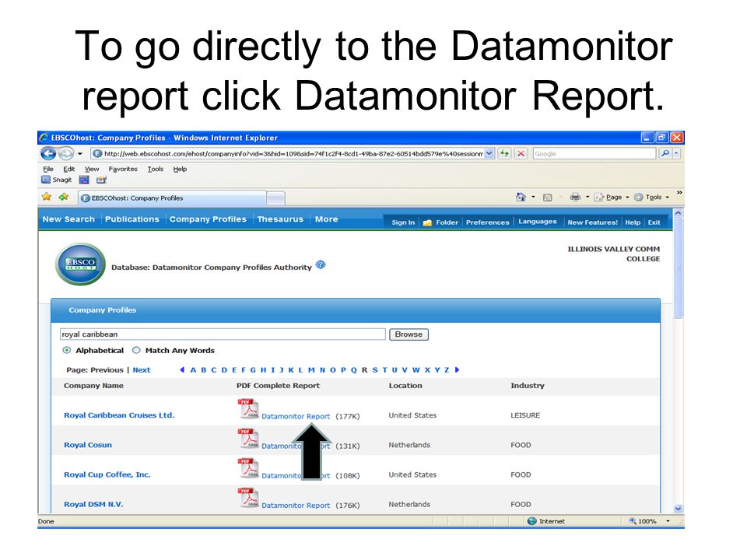Image resolution: width=747 pixels, height=560 pixels.
Task: Click the green Refresh page icon
Action: point(504,154)
